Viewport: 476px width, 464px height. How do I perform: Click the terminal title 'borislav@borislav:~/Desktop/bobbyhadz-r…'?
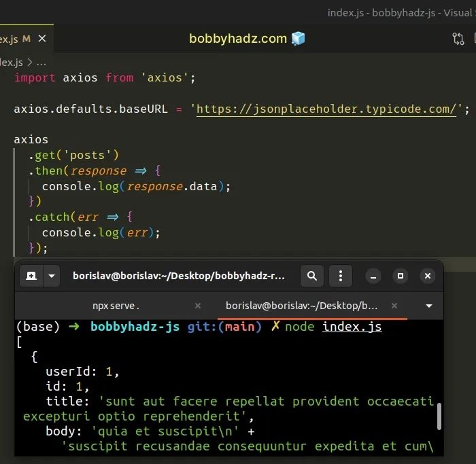click(x=179, y=276)
